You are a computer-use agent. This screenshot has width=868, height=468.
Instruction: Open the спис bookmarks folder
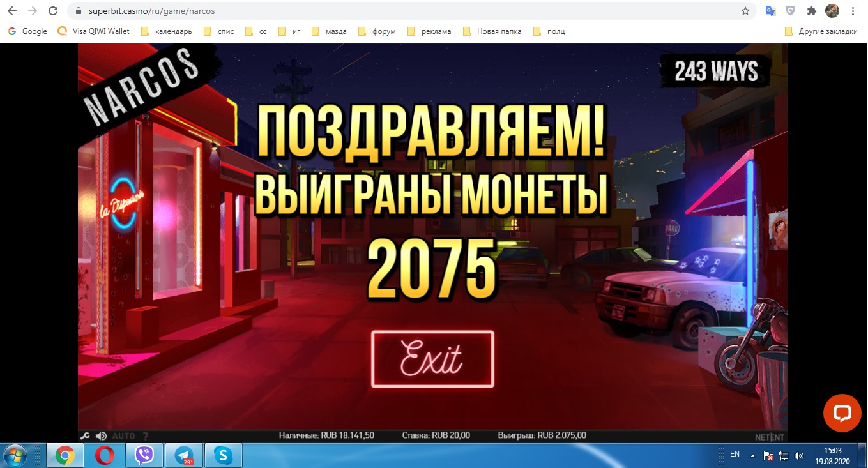click(x=218, y=31)
